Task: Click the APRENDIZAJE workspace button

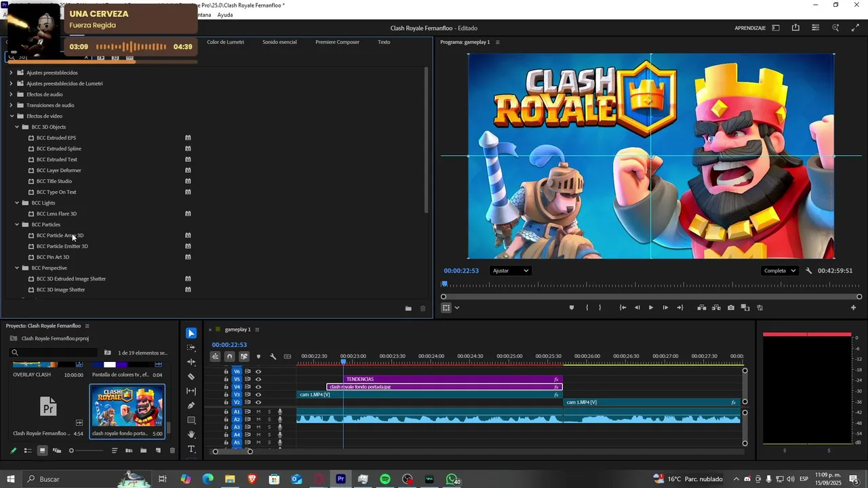Action: [750, 28]
